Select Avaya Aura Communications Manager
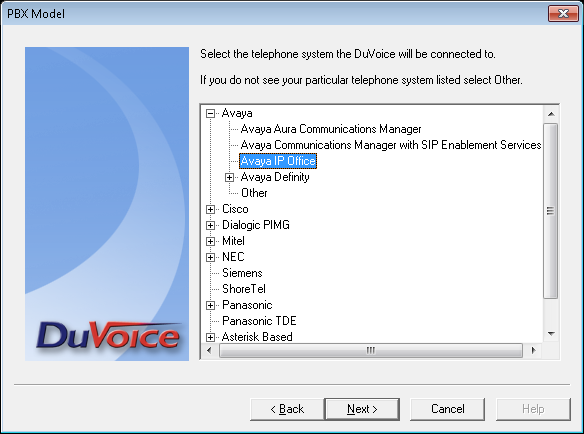Screen dimensions: 584x434 [x=331, y=129]
